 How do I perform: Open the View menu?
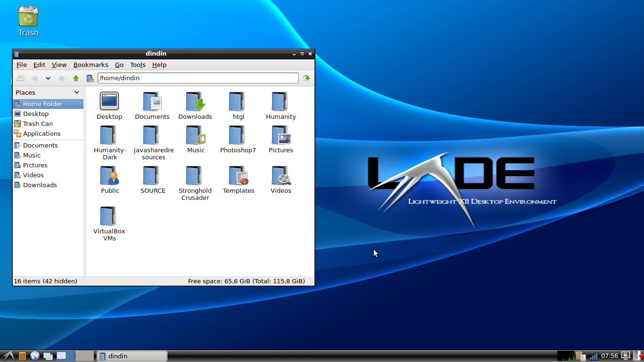click(59, 65)
